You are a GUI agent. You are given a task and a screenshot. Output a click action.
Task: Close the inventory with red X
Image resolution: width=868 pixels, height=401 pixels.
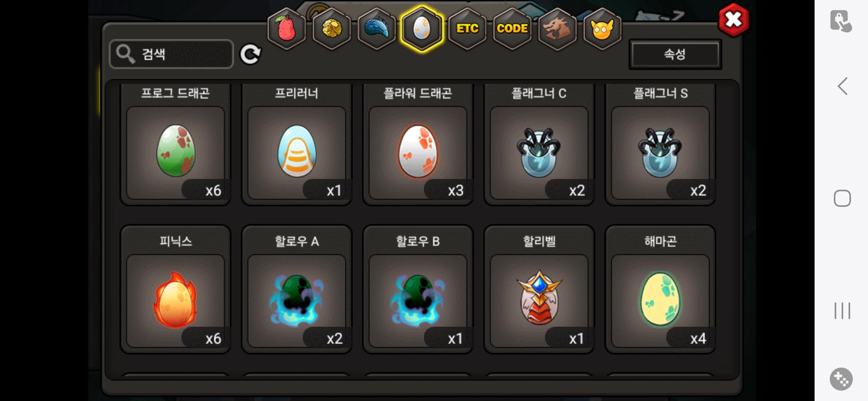[733, 20]
